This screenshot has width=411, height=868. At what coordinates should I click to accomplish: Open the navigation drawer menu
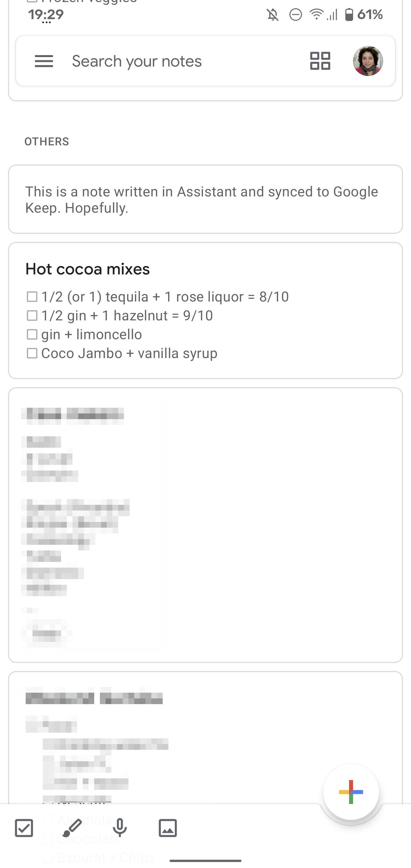(x=44, y=61)
